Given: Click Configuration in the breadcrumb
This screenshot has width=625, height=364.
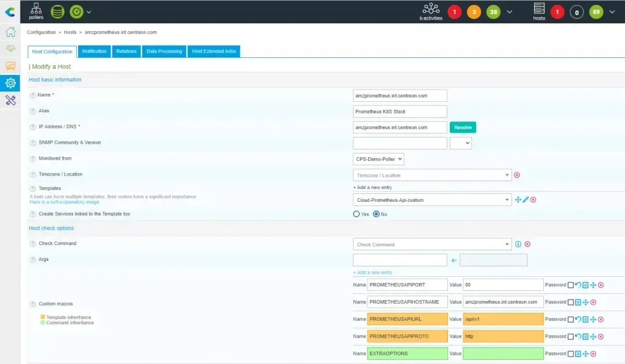Looking at the screenshot, I should 42,32.
